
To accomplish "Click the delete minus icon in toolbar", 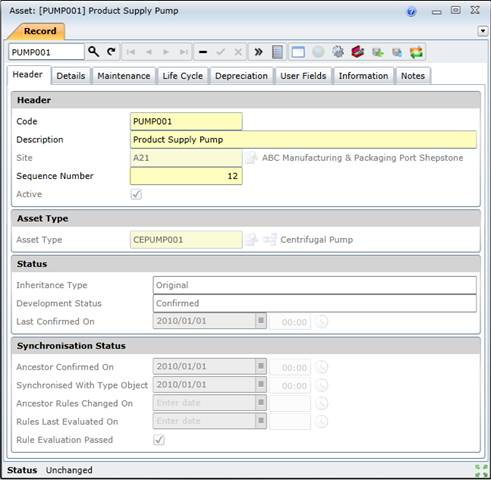I will [203, 52].
